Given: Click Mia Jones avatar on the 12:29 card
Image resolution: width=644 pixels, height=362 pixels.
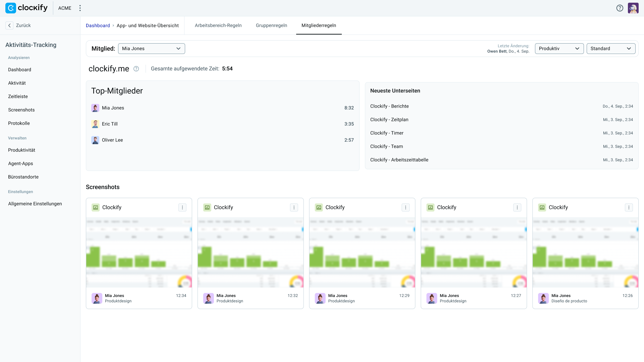Looking at the screenshot, I should tap(320, 298).
